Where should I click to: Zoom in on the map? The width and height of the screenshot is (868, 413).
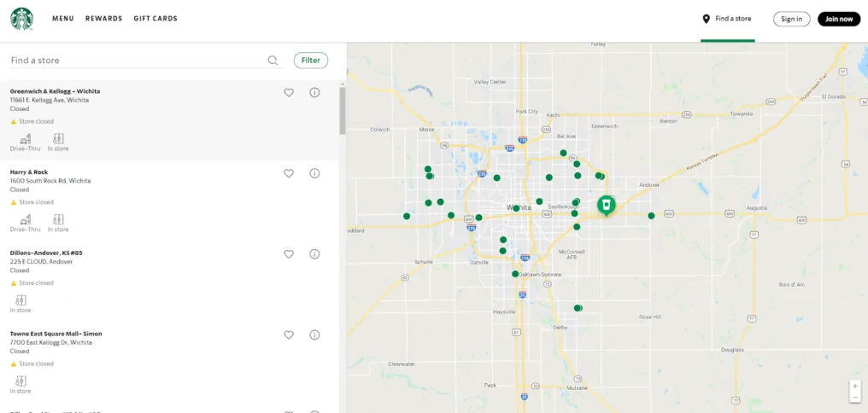(x=855, y=386)
